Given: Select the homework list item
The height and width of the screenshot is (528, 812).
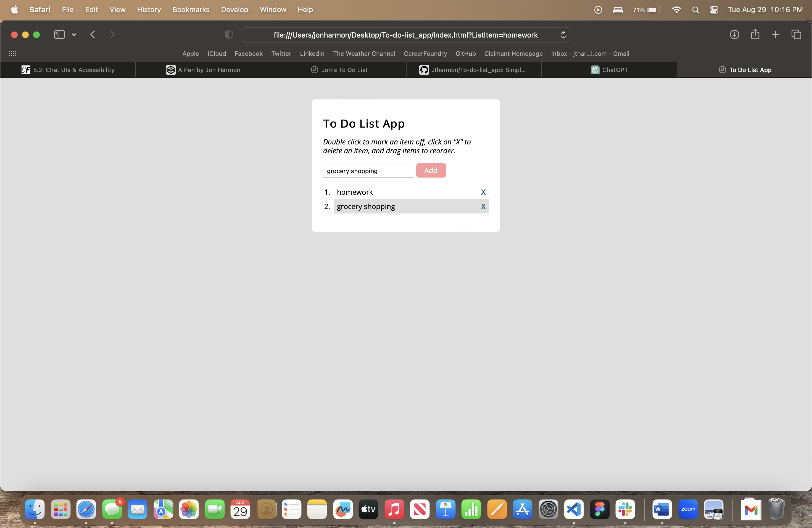Looking at the screenshot, I should coord(412,192).
